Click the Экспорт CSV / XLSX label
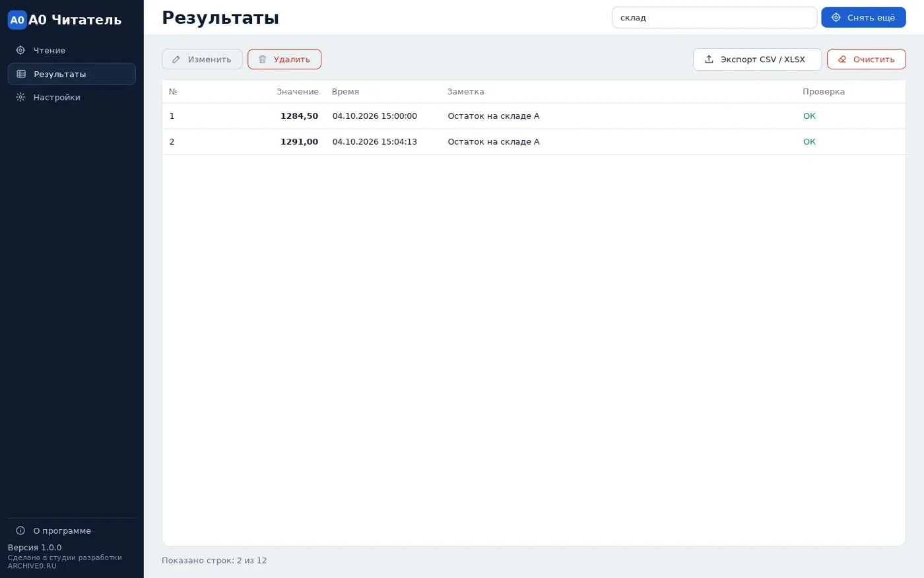This screenshot has width=924, height=578. [x=762, y=59]
